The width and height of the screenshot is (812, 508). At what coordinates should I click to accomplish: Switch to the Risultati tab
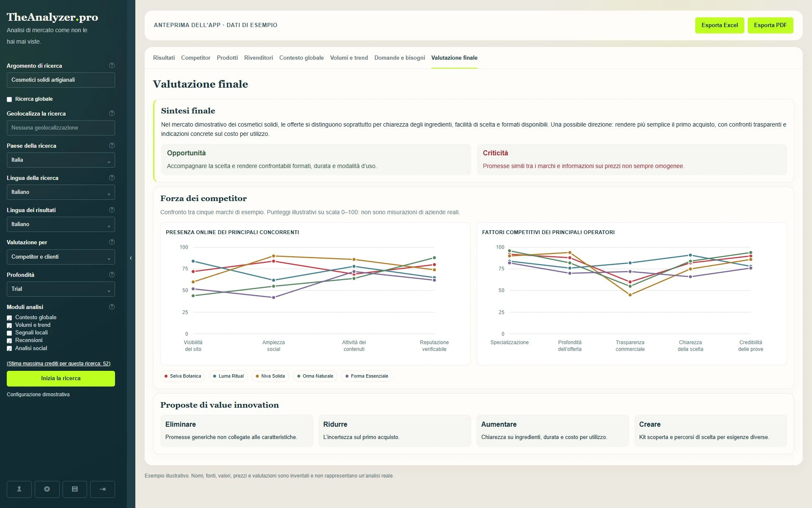coord(164,58)
